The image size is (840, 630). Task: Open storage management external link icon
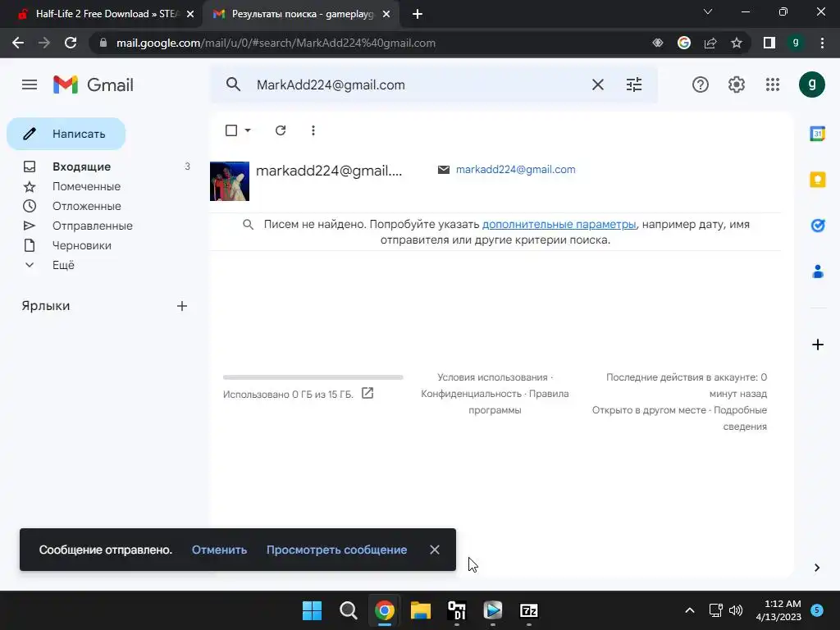tap(367, 393)
